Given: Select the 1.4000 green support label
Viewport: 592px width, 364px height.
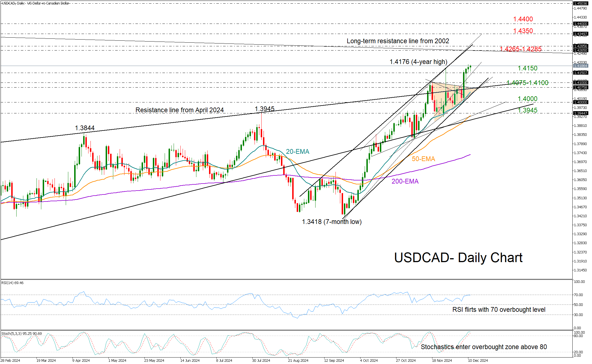Looking at the screenshot, I should tap(527, 99).
